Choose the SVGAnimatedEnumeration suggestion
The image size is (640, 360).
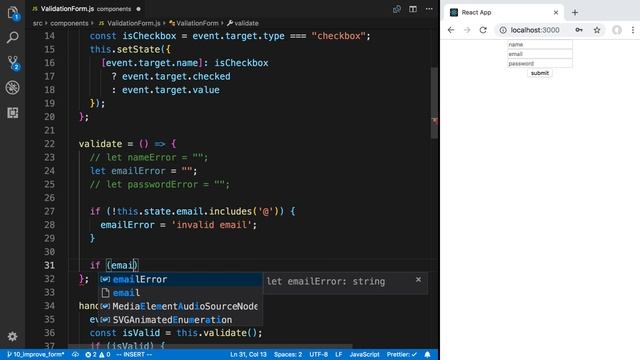[x=180, y=320]
